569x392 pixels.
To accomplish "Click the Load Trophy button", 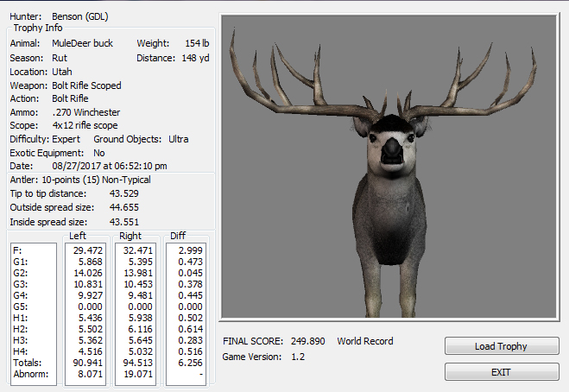I will pos(502,346).
